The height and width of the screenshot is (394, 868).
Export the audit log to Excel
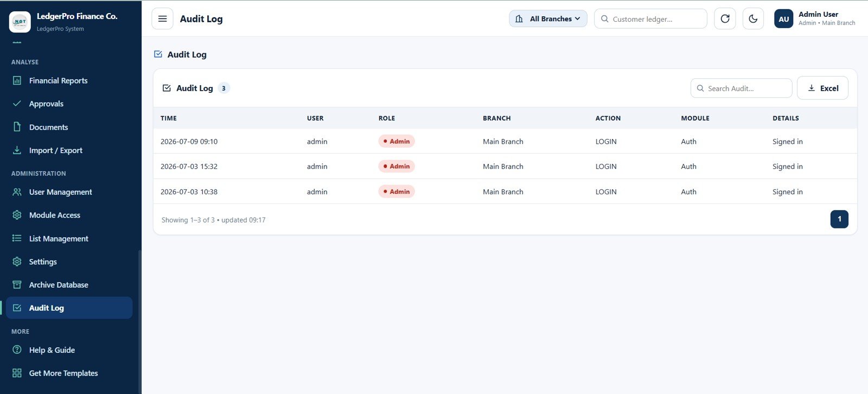tap(822, 88)
